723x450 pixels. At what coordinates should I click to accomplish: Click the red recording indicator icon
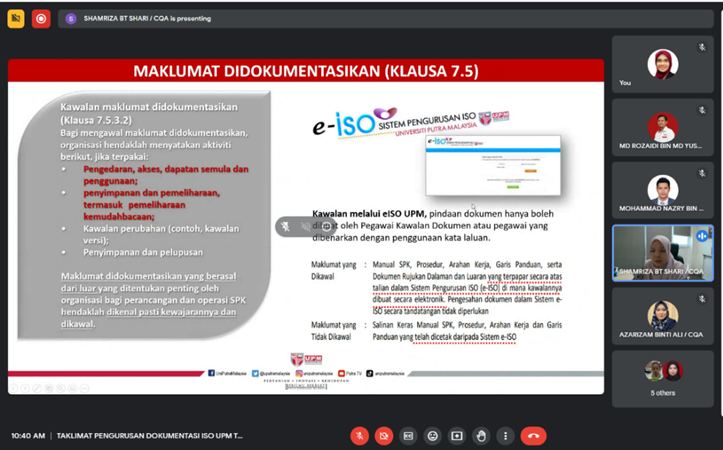point(41,18)
